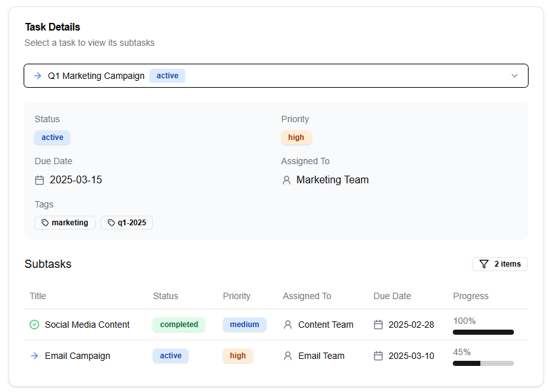Click the person icon beside Content Team
Image resolution: width=549 pixels, height=392 pixels.
[287, 325]
